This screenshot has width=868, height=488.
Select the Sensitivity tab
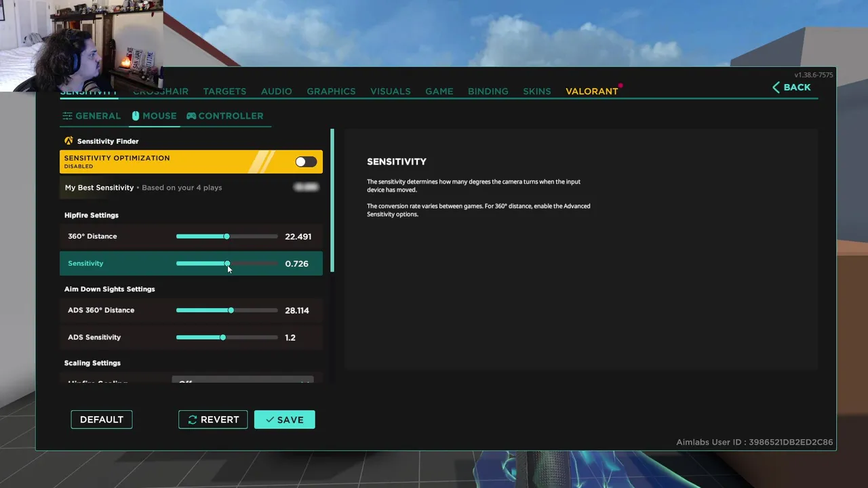tap(89, 91)
